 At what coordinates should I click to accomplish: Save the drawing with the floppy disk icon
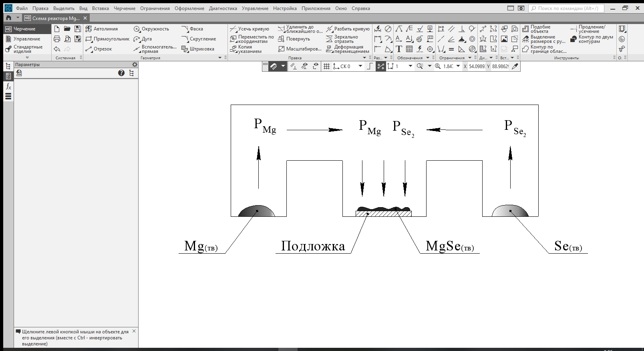pos(78,29)
